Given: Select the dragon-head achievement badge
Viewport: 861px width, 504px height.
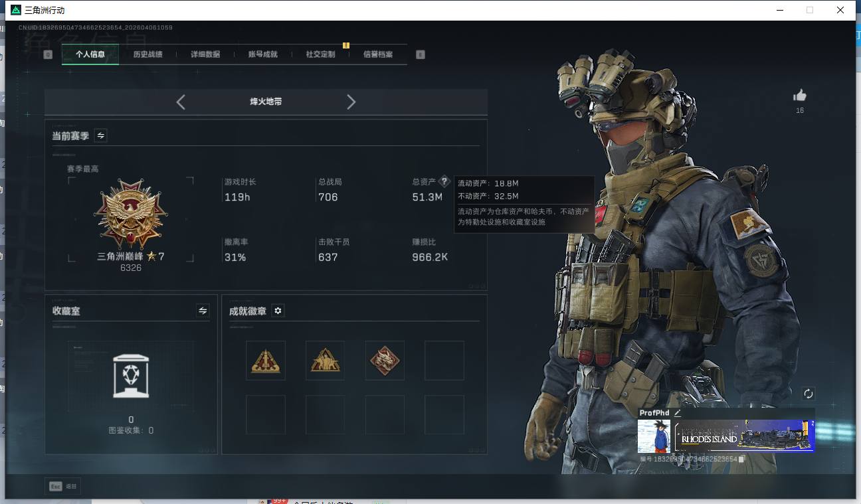Looking at the screenshot, I should coord(385,361).
